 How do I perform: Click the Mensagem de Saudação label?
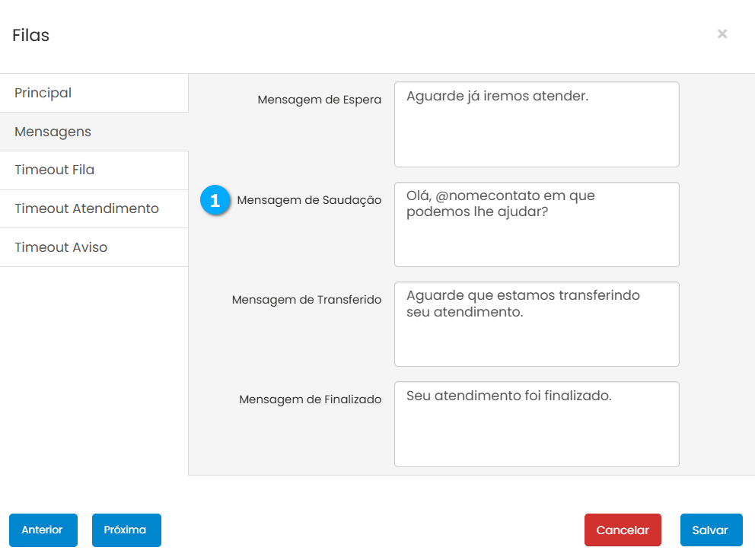[x=309, y=200]
